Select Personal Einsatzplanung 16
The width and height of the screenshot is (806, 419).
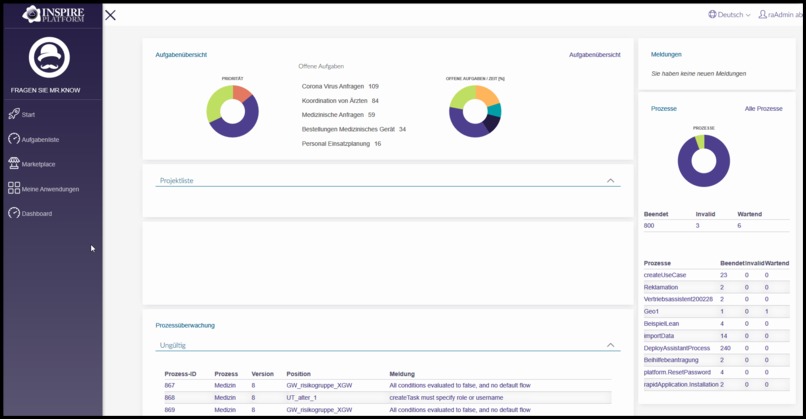click(x=341, y=143)
